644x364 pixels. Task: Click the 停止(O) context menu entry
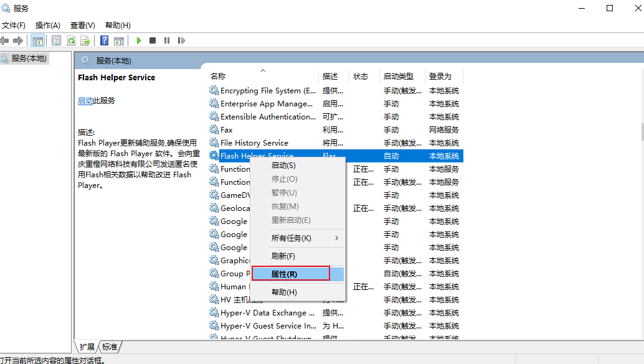pyautogui.click(x=298, y=179)
